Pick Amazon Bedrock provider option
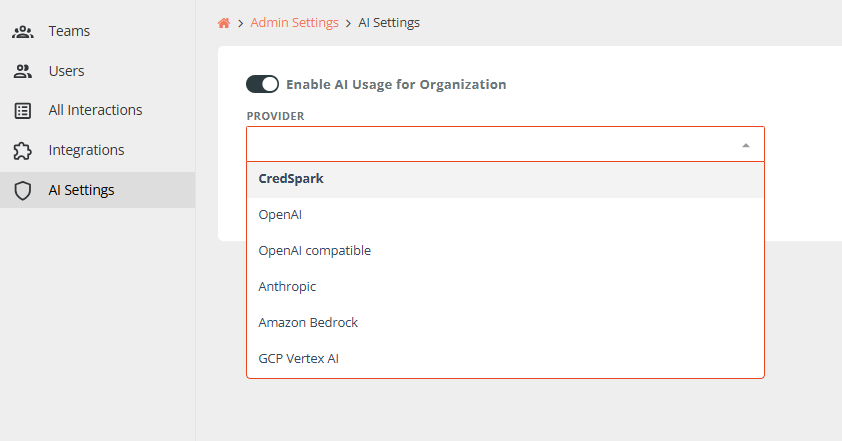This screenshot has width=842, height=441. coord(505,323)
